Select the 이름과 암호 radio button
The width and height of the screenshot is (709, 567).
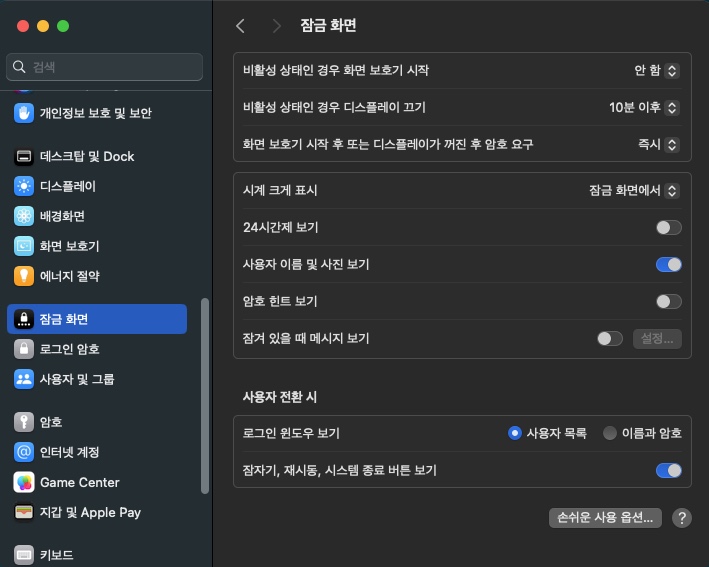(x=610, y=433)
